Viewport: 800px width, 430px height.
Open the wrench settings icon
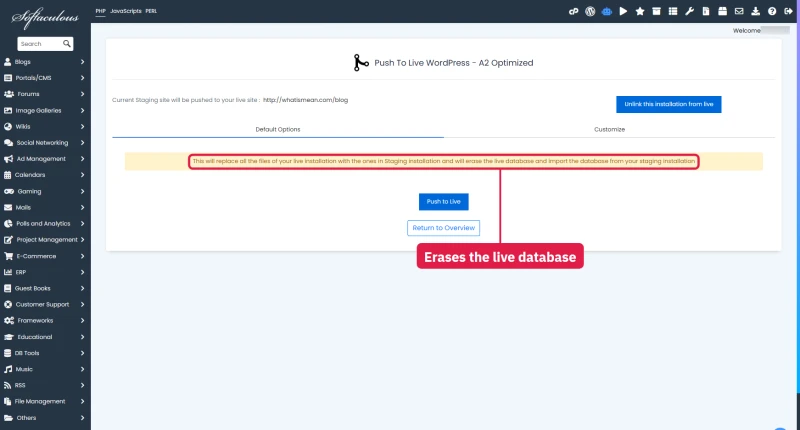click(689, 11)
